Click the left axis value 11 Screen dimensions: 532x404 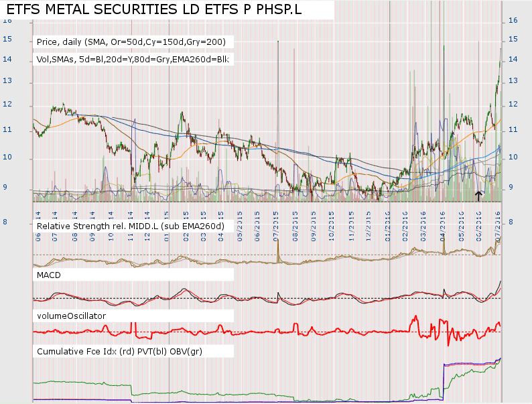pos(7,129)
